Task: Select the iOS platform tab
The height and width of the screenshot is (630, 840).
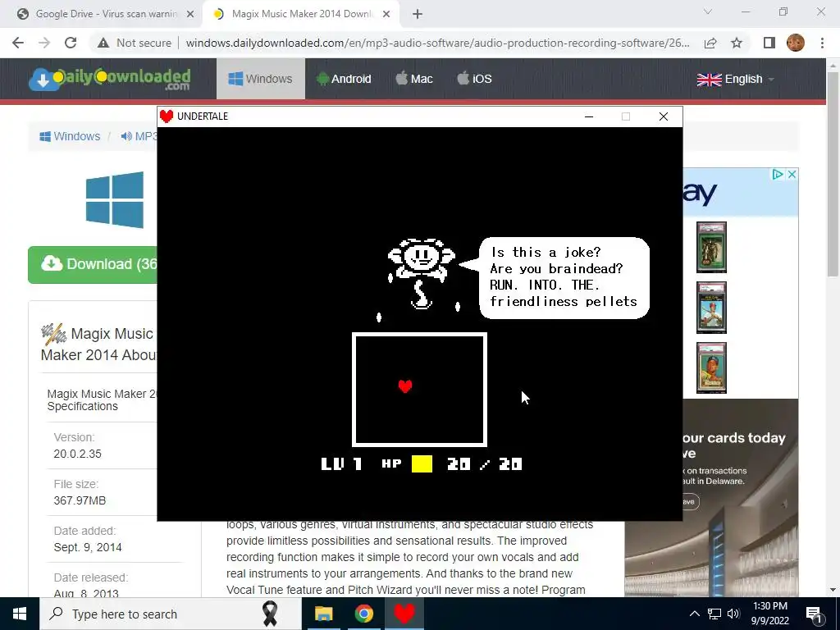Action: pos(475,79)
